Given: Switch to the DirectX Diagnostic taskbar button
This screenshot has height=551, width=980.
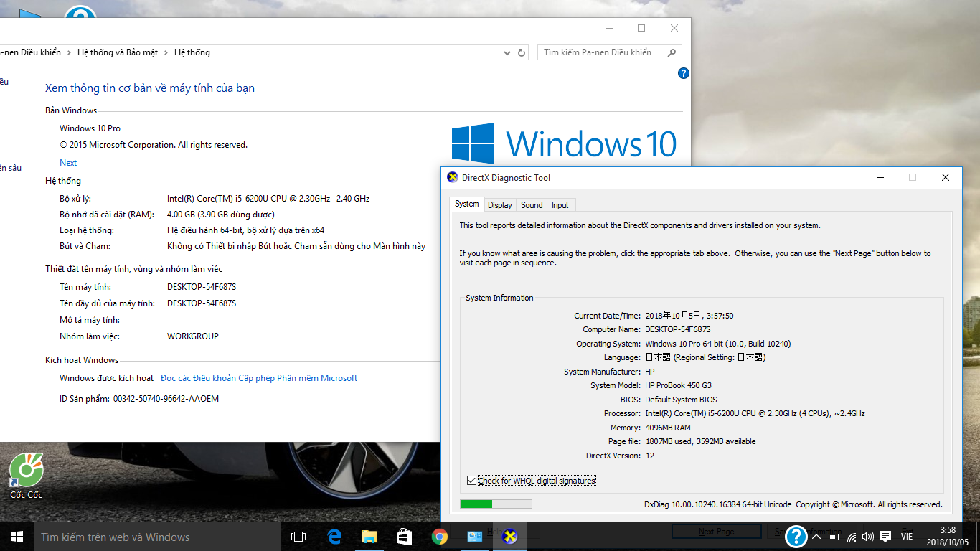Looking at the screenshot, I should pyautogui.click(x=509, y=537).
